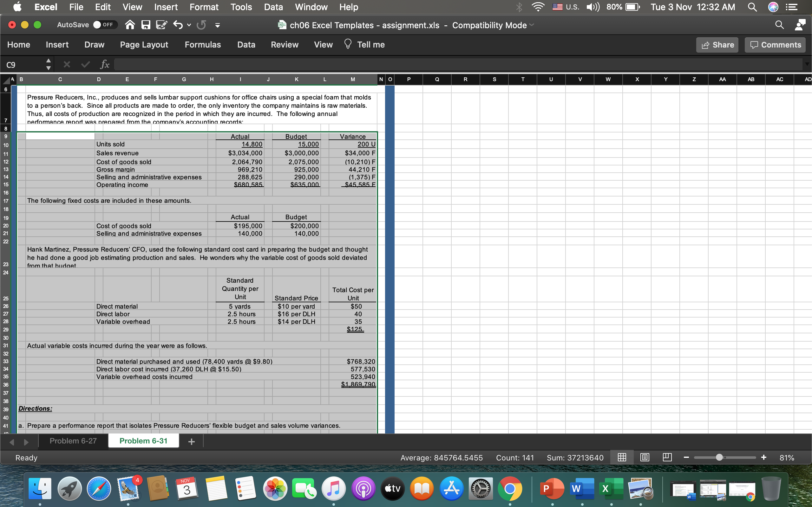Open Excel's PowerPoint neighbor app from the Dock
This screenshot has height=507, width=812.
tap(552, 489)
